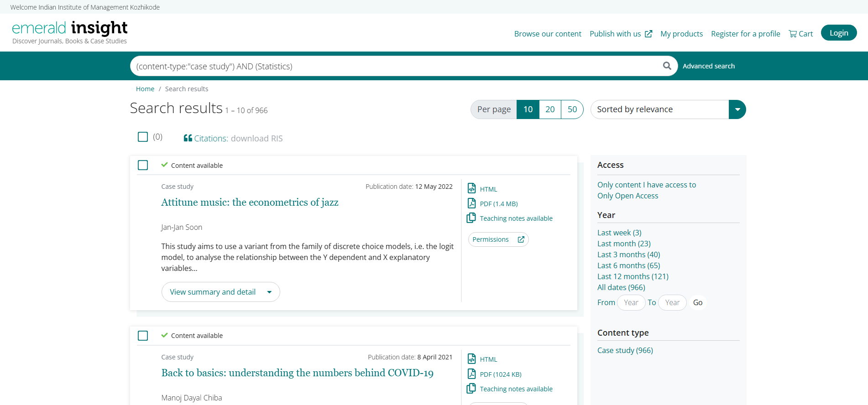
Task: Open the Advanced search link
Action: tap(708, 66)
